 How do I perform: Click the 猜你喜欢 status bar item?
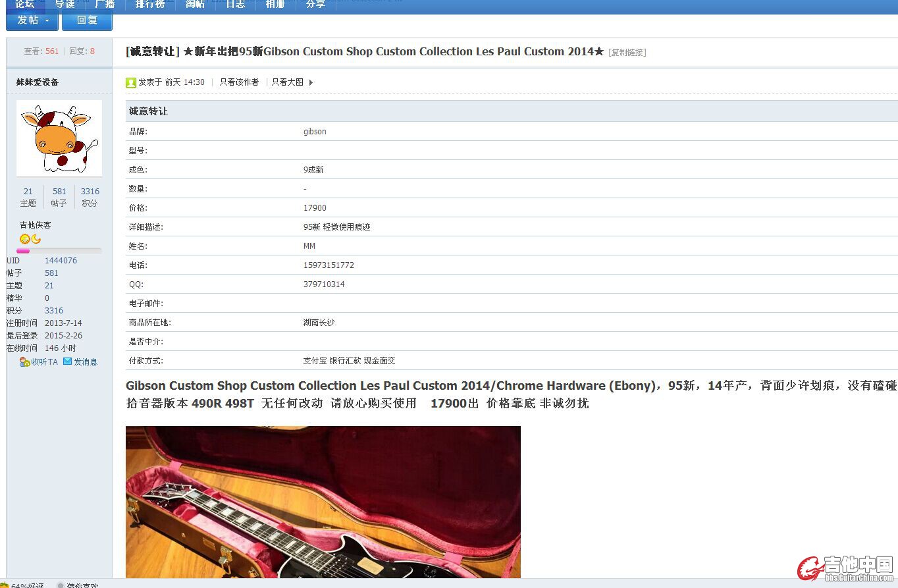[78, 585]
